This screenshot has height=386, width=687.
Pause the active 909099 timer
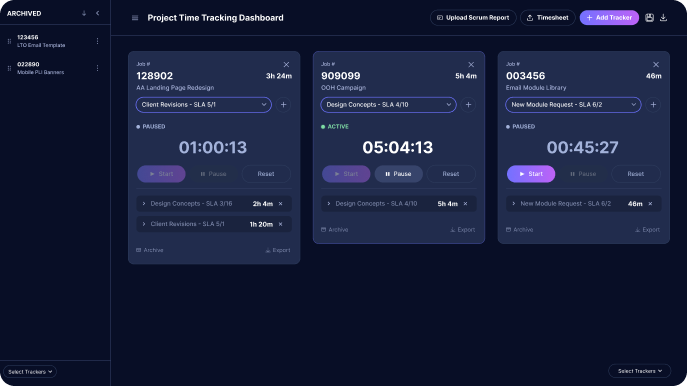pos(398,174)
